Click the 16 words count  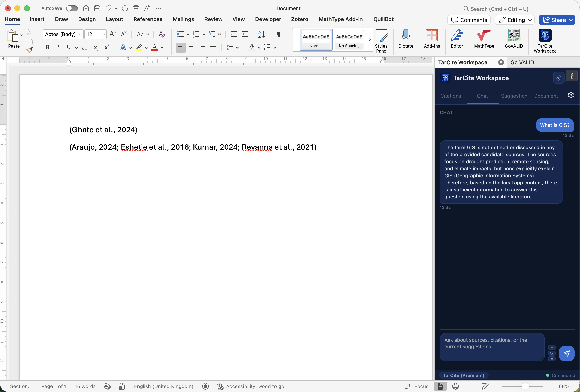pyautogui.click(x=85, y=386)
